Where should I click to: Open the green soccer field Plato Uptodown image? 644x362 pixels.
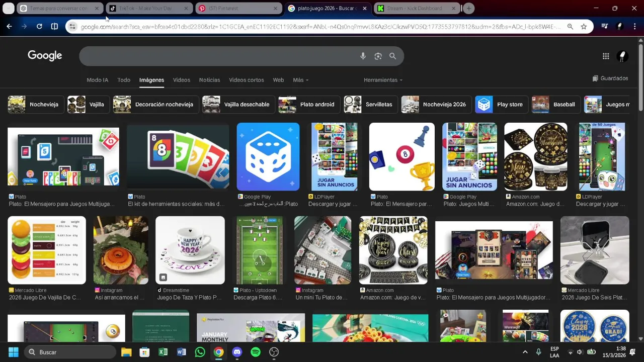[x=260, y=250]
